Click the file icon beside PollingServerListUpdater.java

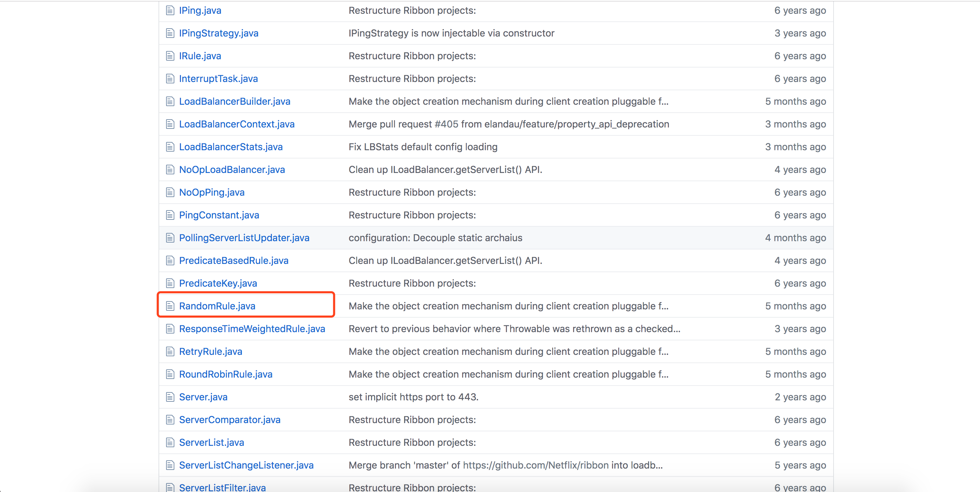170,238
